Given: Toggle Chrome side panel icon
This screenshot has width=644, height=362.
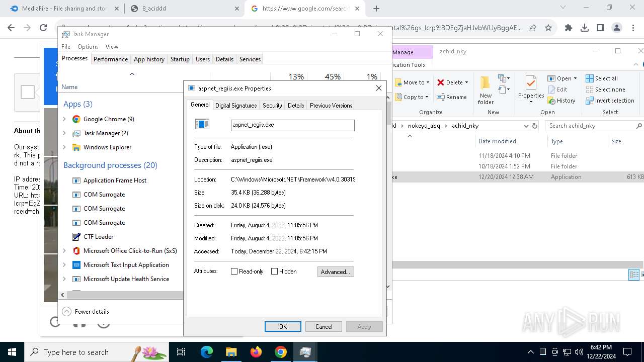Looking at the screenshot, I should pos(601,28).
